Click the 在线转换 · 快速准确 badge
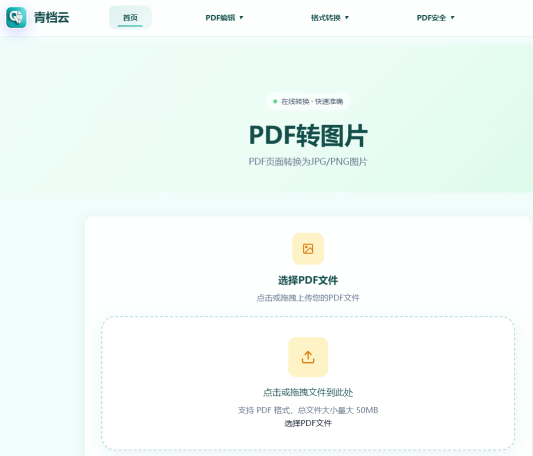 308,101
